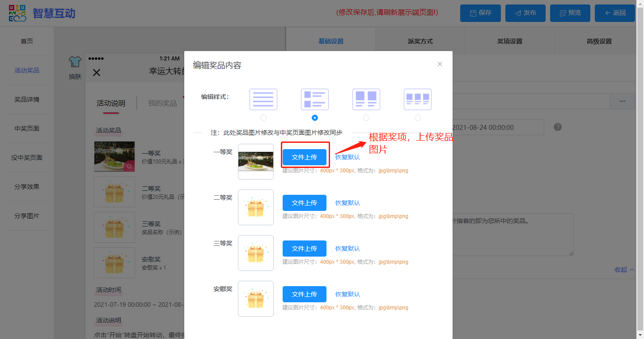This screenshot has width=644, height=339.
Task: Select the two-column layout style icon
Action: click(366, 99)
